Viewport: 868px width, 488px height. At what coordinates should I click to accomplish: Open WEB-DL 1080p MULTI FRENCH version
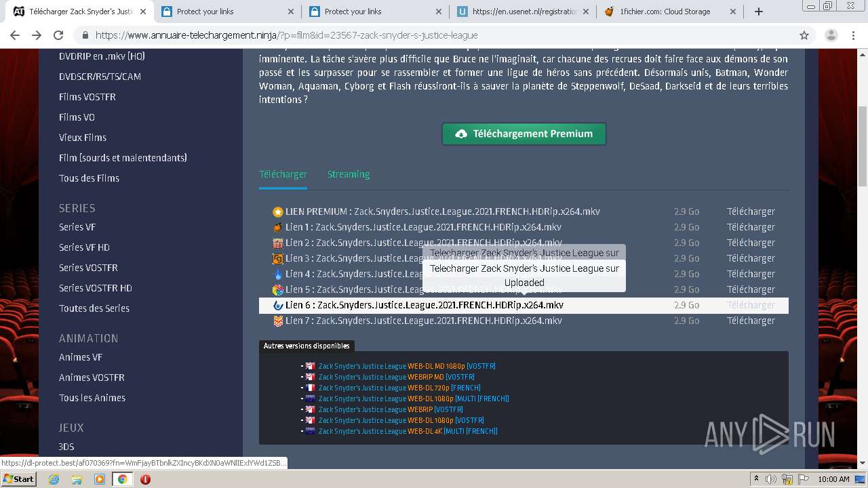pyautogui.click(x=414, y=399)
